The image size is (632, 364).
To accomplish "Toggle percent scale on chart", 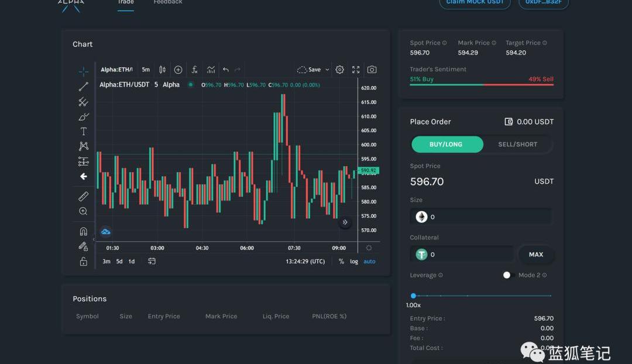I will [341, 261].
